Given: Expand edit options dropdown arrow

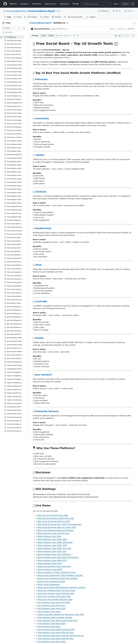Looking at the screenshot, I should [129, 36].
